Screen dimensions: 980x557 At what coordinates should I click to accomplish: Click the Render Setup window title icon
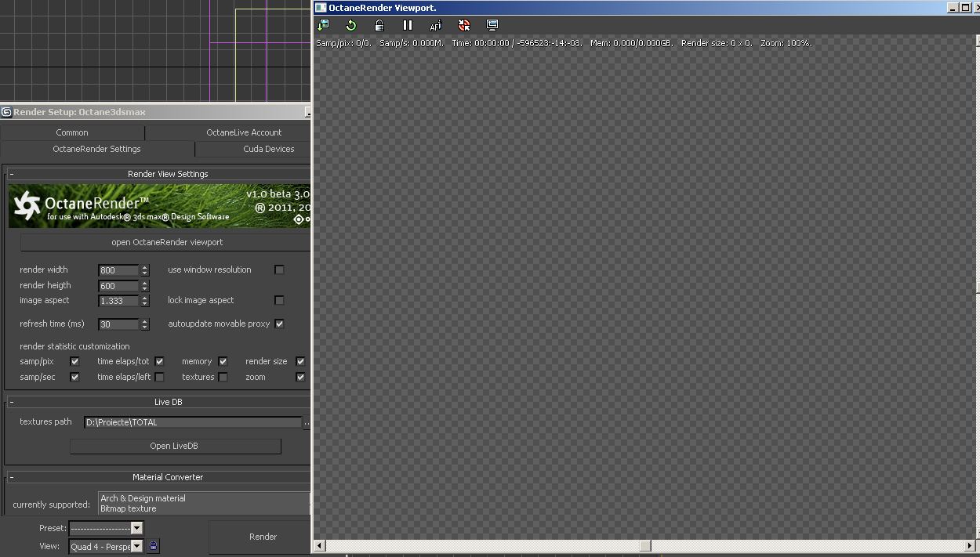tap(6, 112)
